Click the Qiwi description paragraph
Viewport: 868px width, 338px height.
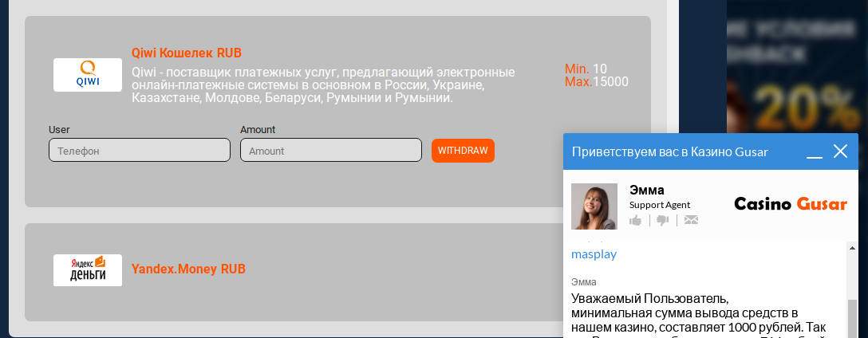(323, 85)
